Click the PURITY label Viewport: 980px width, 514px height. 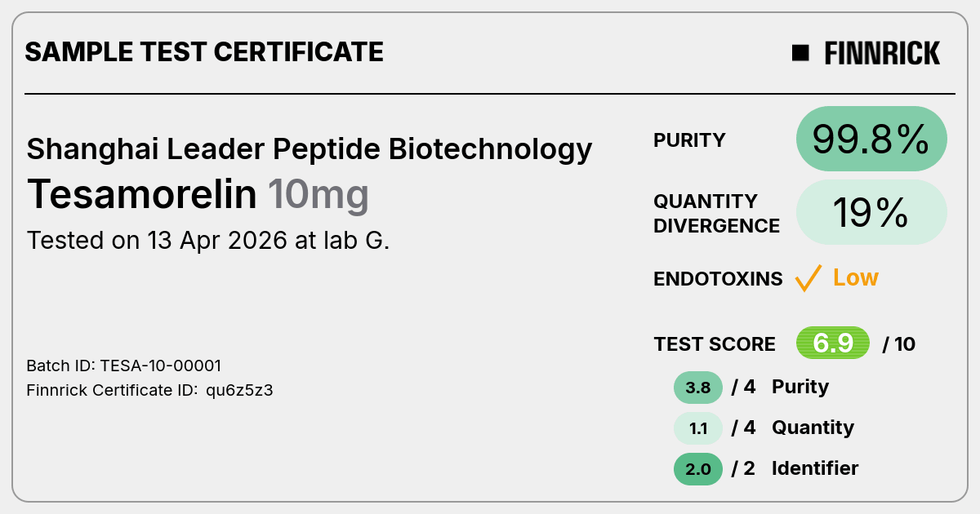(x=689, y=140)
